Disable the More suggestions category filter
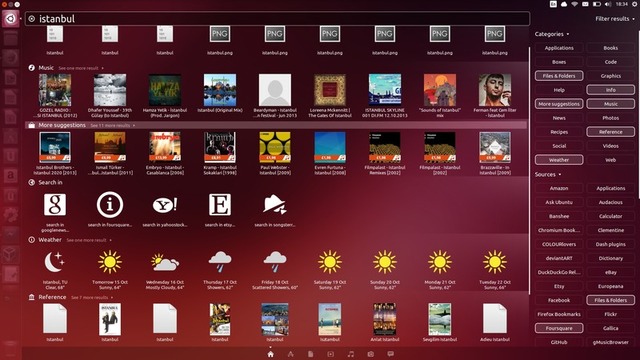This screenshot has height=360, width=640. click(x=559, y=104)
